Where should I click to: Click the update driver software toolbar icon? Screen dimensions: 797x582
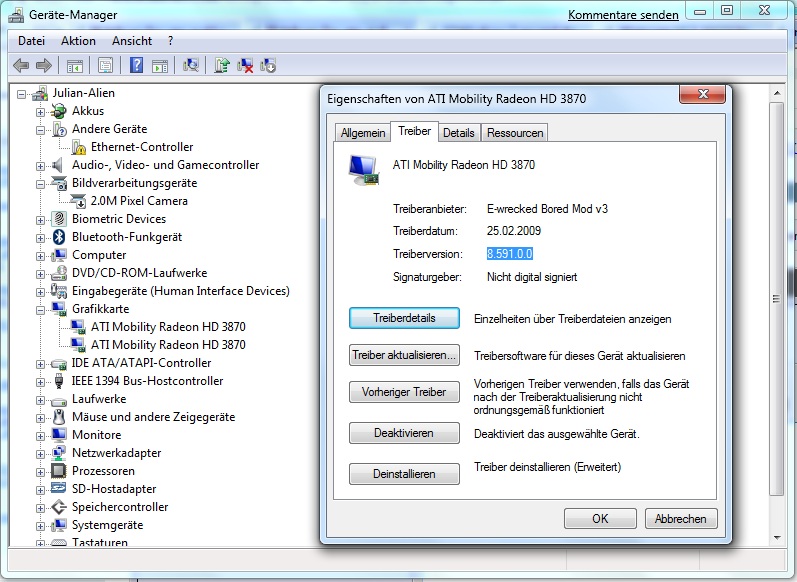coord(222,65)
